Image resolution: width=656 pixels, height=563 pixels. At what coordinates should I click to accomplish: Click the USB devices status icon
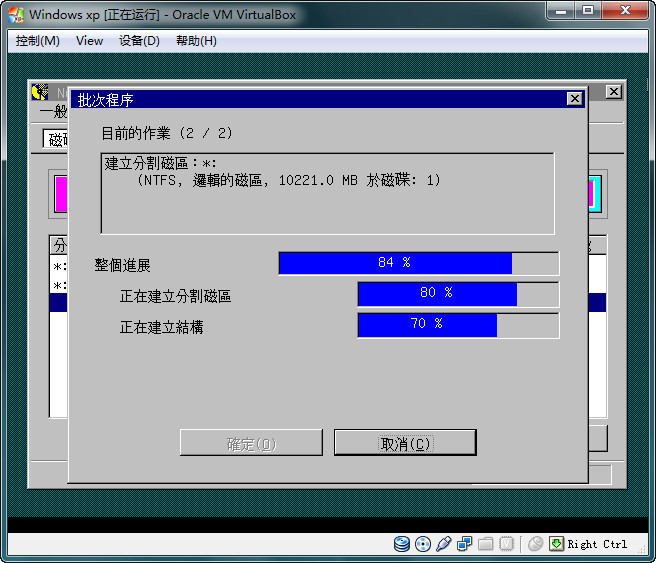pos(443,544)
